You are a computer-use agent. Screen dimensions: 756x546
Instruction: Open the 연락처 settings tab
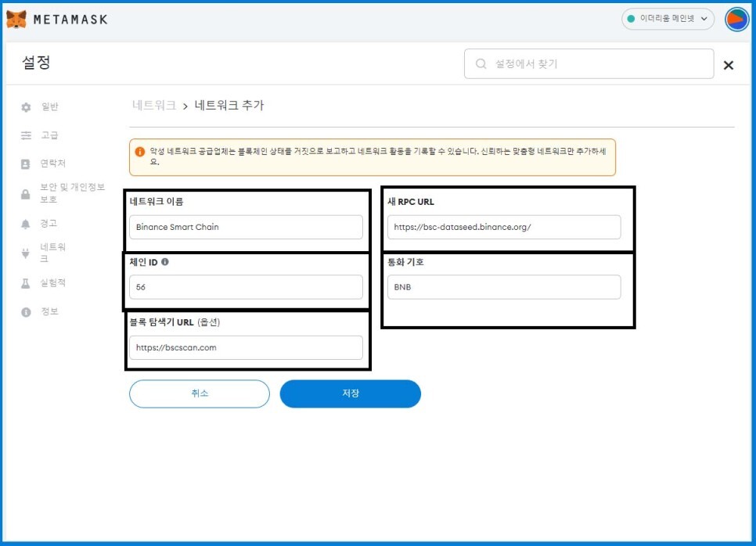(x=53, y=163)
